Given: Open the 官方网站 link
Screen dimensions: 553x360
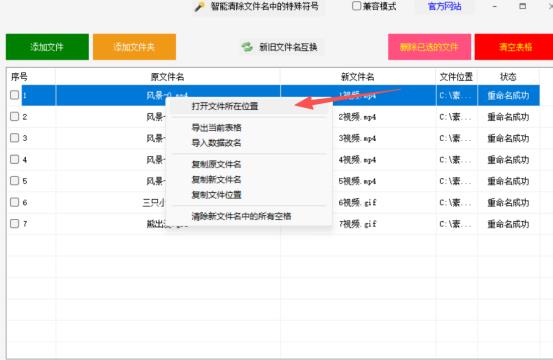Looking at the screenshot, I should click(444, 6).
